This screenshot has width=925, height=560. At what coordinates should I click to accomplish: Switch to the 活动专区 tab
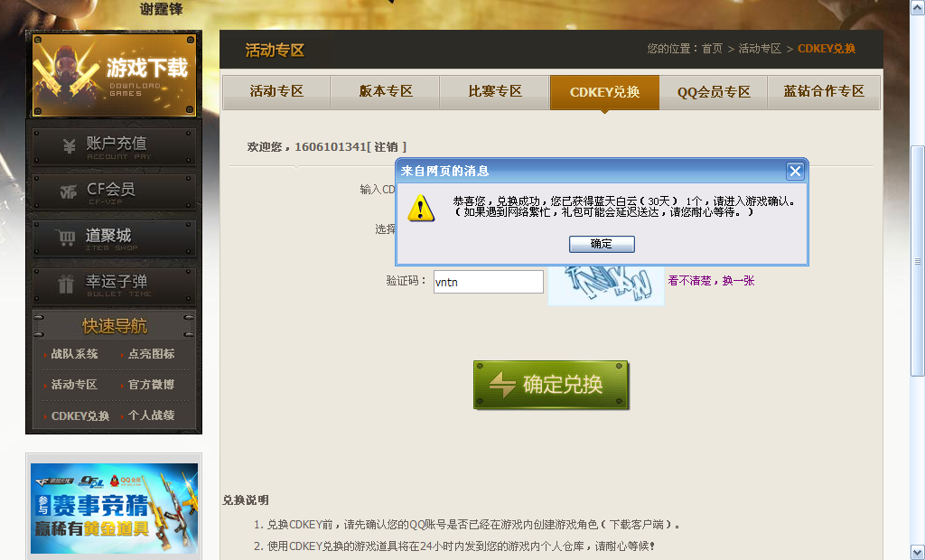click(276, 92)
